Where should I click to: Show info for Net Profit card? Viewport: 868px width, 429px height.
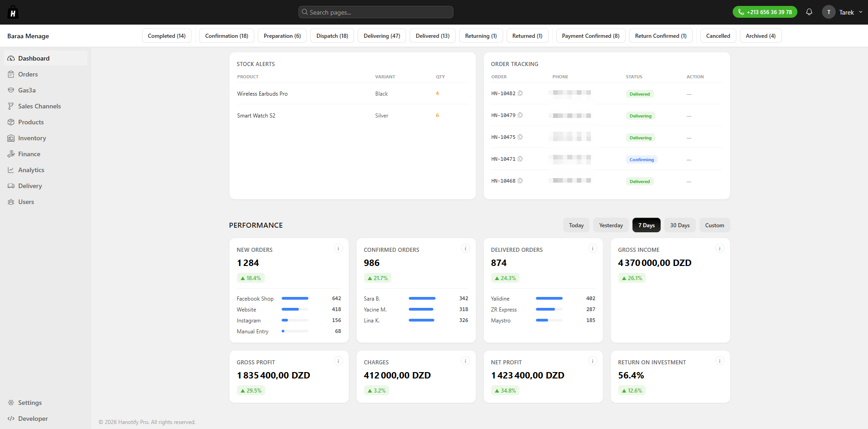592,361
